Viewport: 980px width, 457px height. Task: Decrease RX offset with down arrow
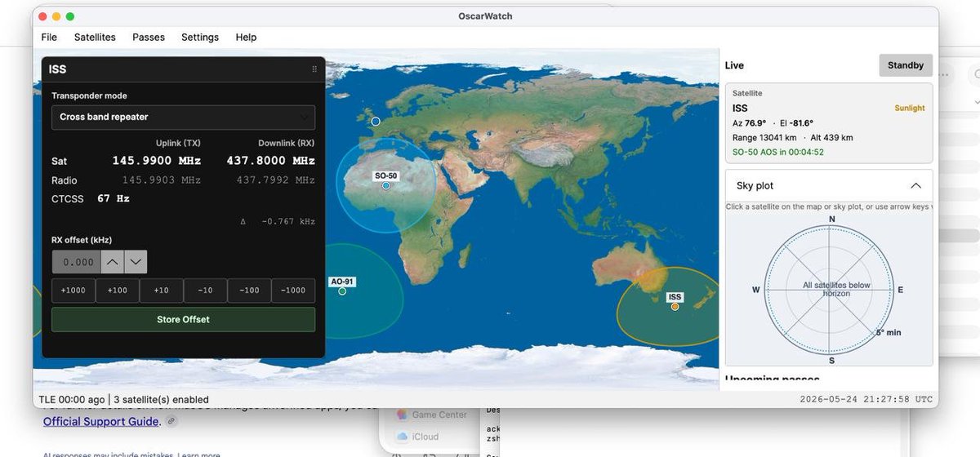tap(136, 262)
